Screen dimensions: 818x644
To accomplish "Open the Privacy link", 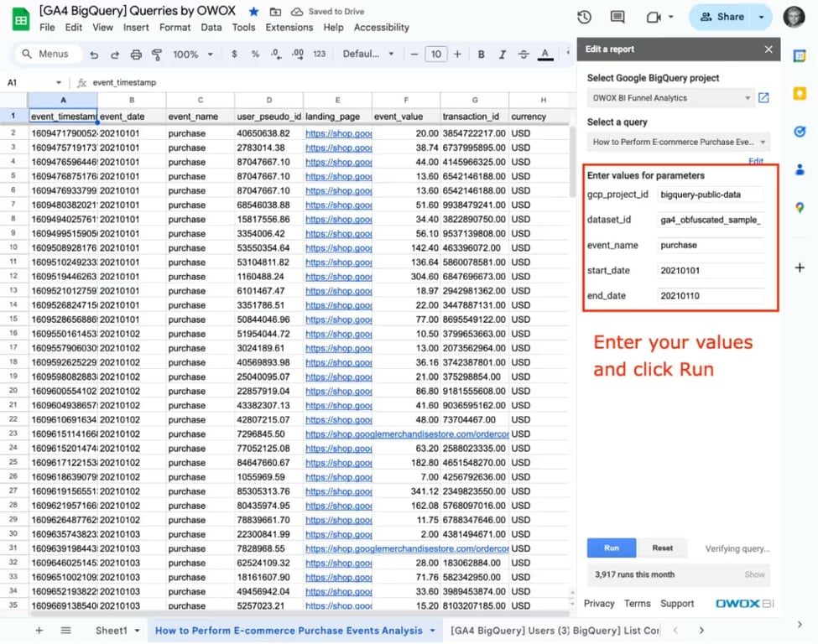I will point(599,603).
